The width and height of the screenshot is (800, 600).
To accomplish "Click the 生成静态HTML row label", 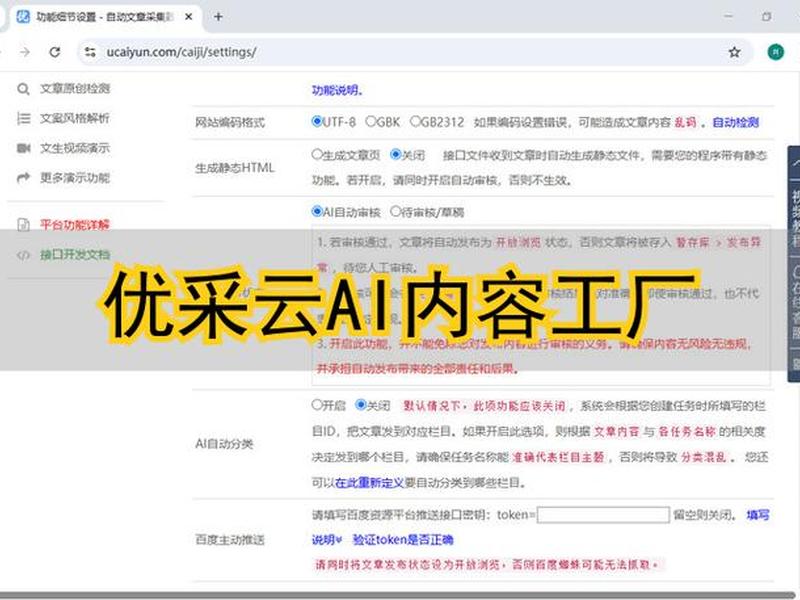I will 235,168.
